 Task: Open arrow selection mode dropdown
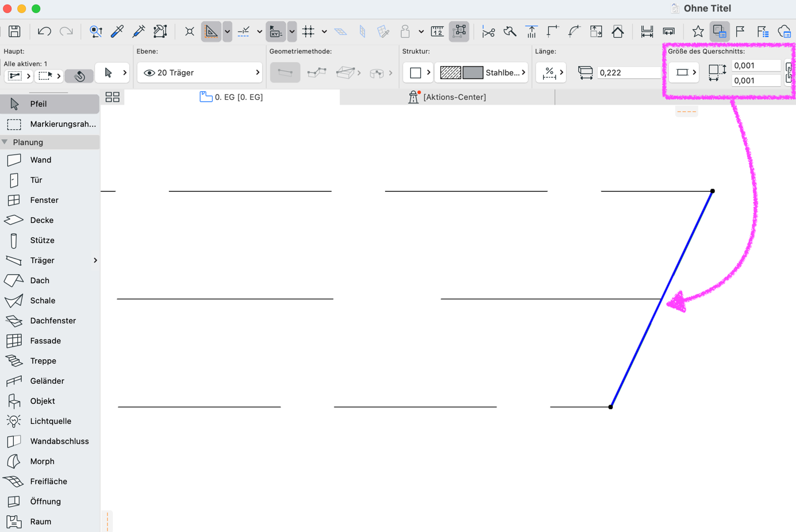[112, 72]
